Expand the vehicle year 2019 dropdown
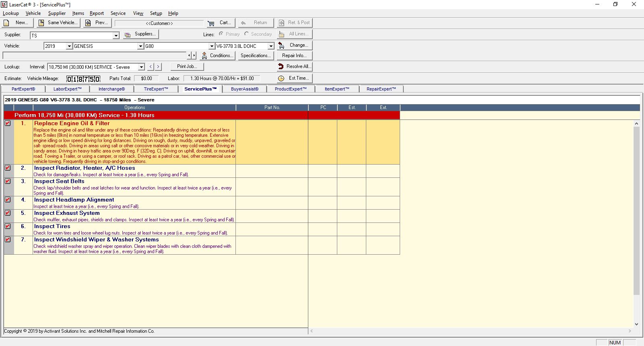 pyautogui.click(x=69, y=46)
